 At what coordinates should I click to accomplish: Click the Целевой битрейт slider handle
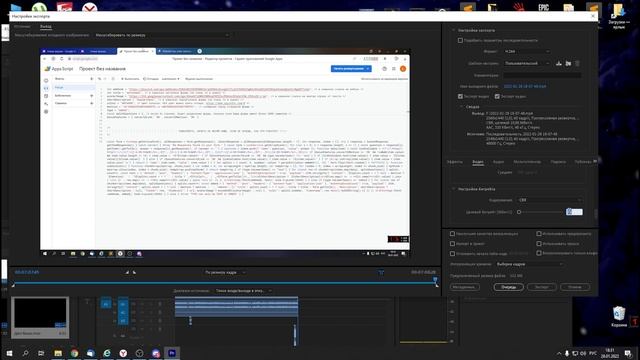pyautogui.click(x=519, y=212)
